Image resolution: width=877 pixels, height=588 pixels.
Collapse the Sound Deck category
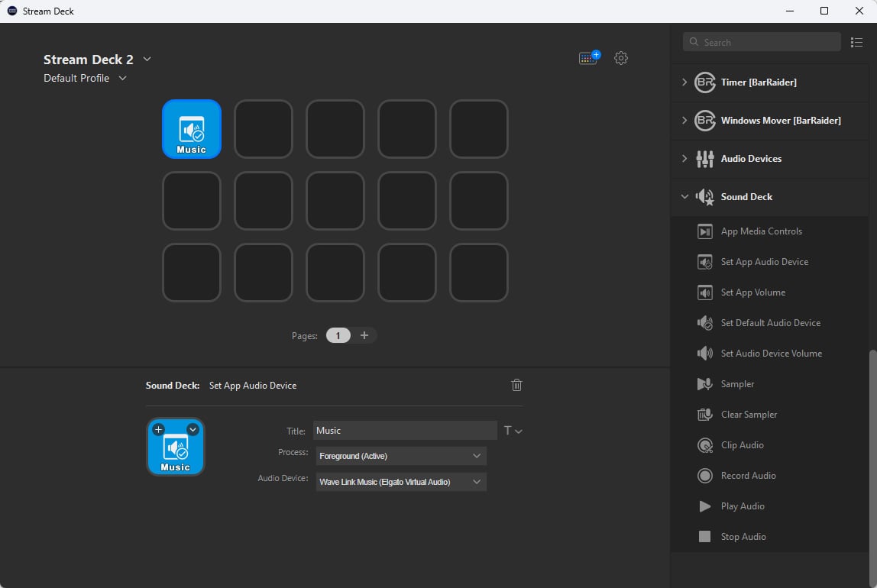pyautogui.click(x=684, y=197)
